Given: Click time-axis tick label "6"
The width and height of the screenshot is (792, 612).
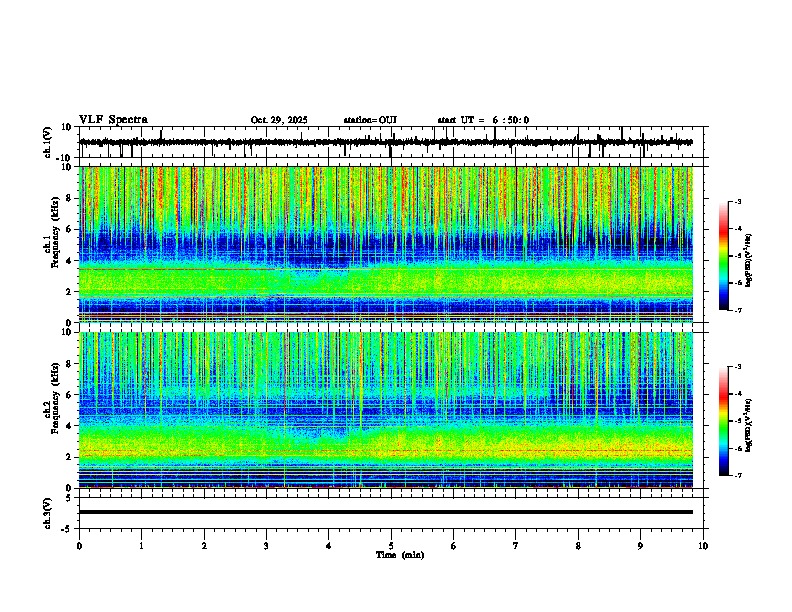Looking at the screenshot, I should point(454,546).
